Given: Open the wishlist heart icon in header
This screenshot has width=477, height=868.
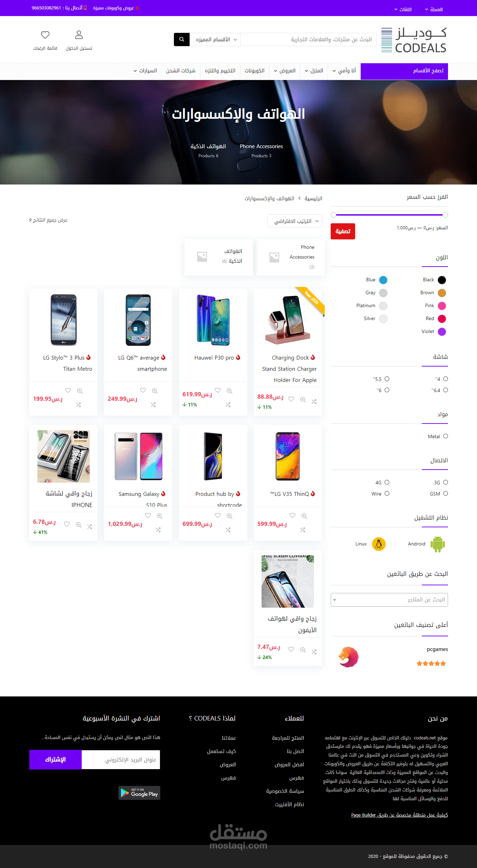Looking at the screenshot, I should (45, 35).
